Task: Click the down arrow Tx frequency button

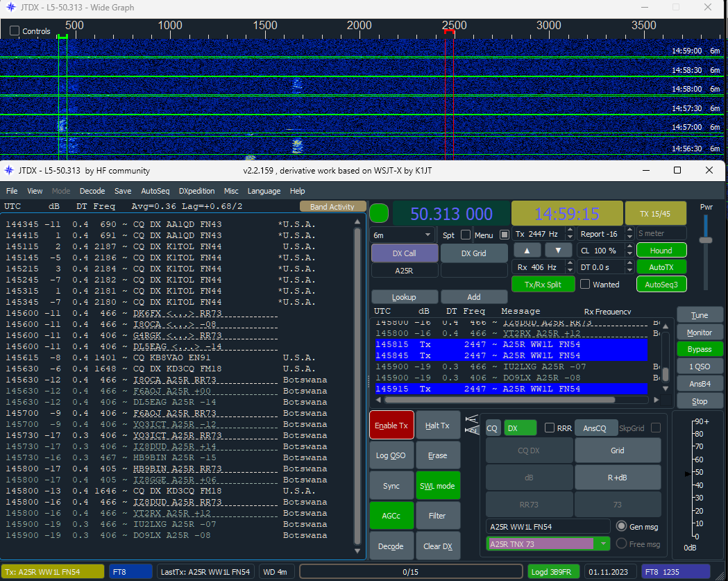Action: click(557, 251)
